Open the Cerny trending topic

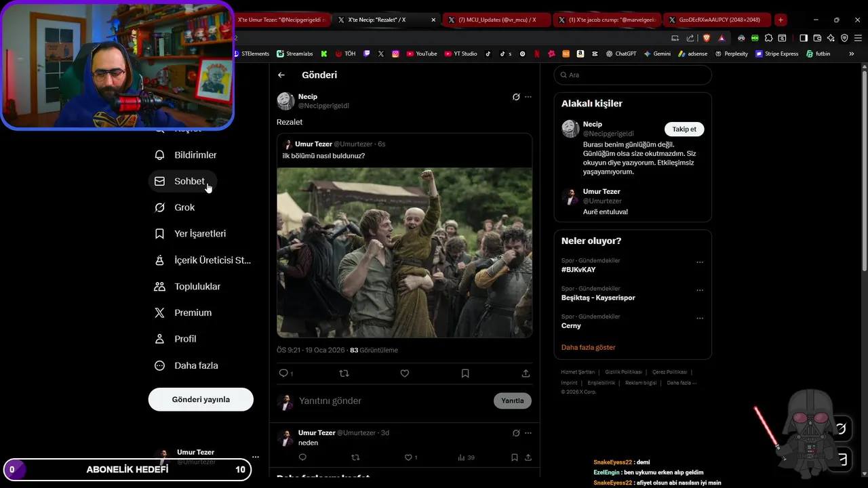pos(571,325)
